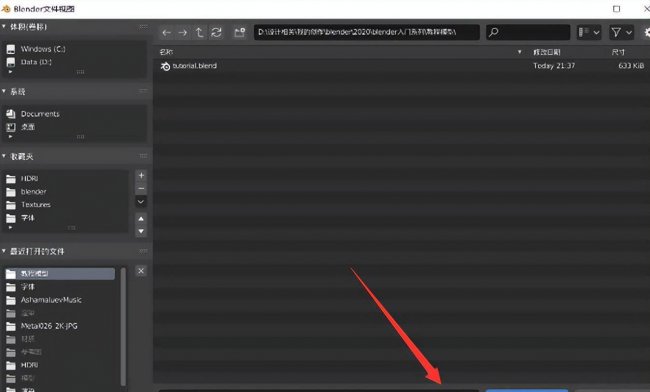Screen dimensions: 650x392
Task: Add current folder to bookmarks with plus
Action: click(x=141, y=176)
